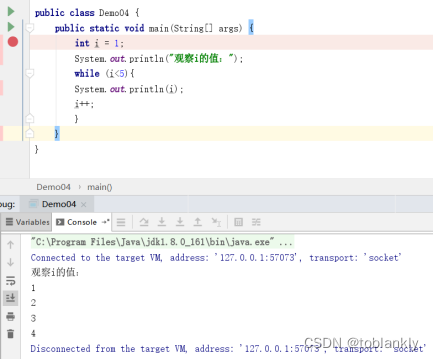This screenshot has width=434, height=360.
Task: Click the console output line '2'
Action: click(33, 303)
